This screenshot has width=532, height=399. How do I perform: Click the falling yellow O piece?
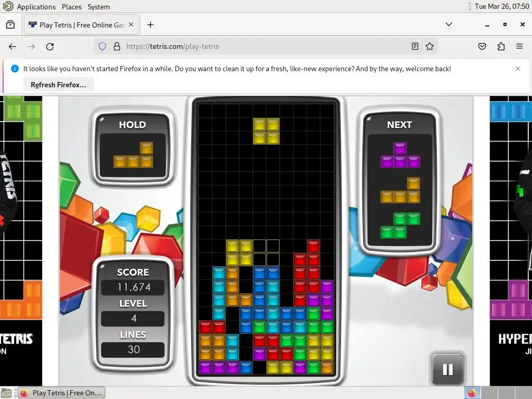(266, 131)
